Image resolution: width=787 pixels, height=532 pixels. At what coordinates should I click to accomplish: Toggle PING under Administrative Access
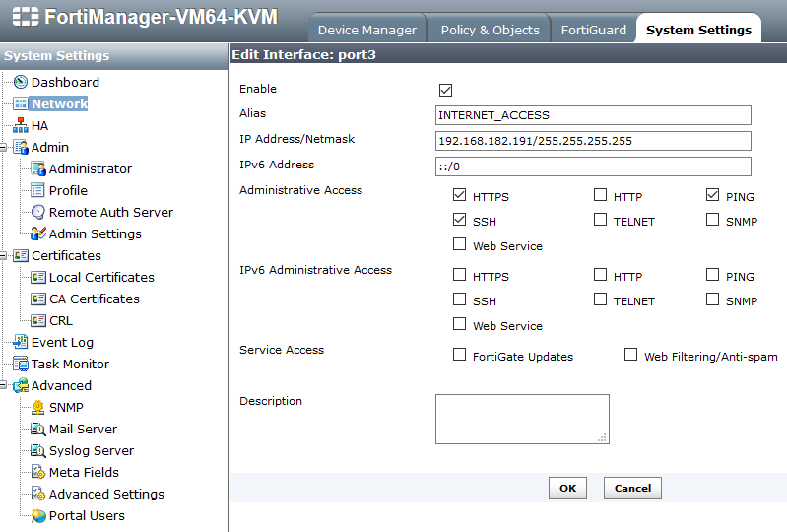coord(713,195)
